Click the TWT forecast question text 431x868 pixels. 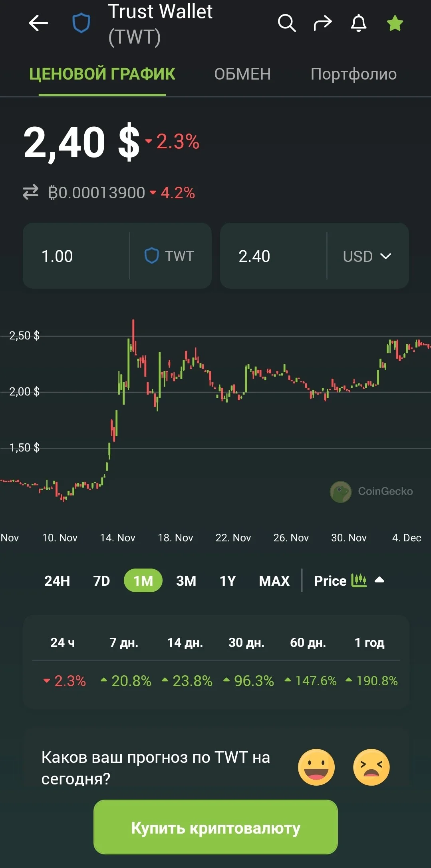(156, 768)
